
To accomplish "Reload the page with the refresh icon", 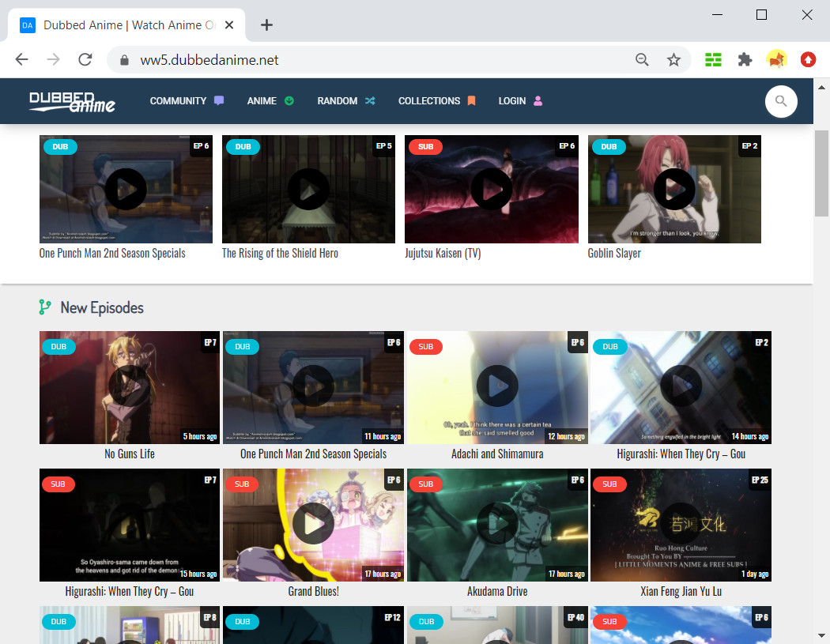I will [x=85, y=59].
